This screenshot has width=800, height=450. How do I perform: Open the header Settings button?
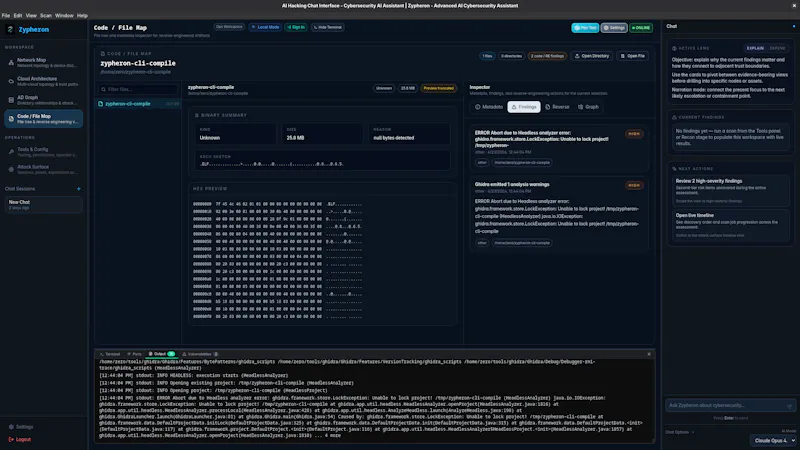click(x=614, y=28)
